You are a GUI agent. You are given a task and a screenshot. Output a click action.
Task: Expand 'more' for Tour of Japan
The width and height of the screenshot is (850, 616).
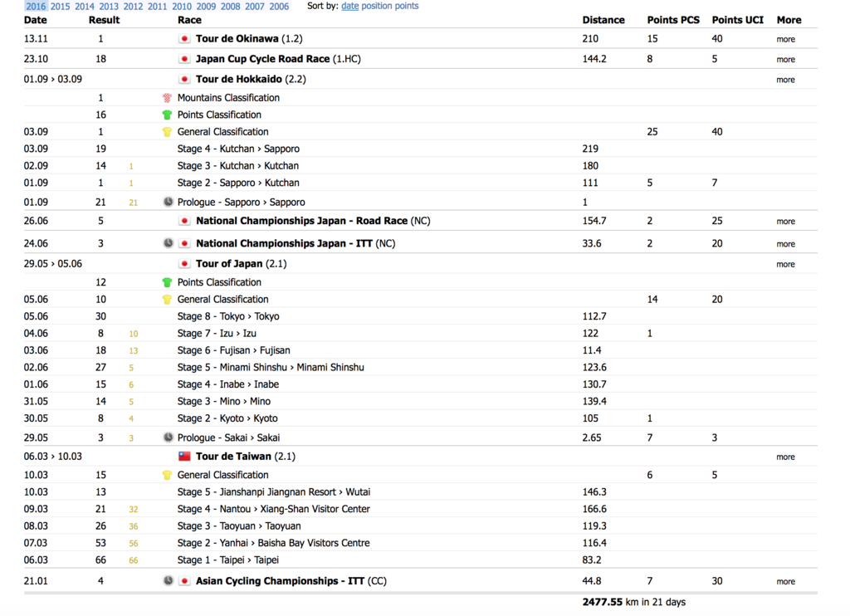click(785, 265)
